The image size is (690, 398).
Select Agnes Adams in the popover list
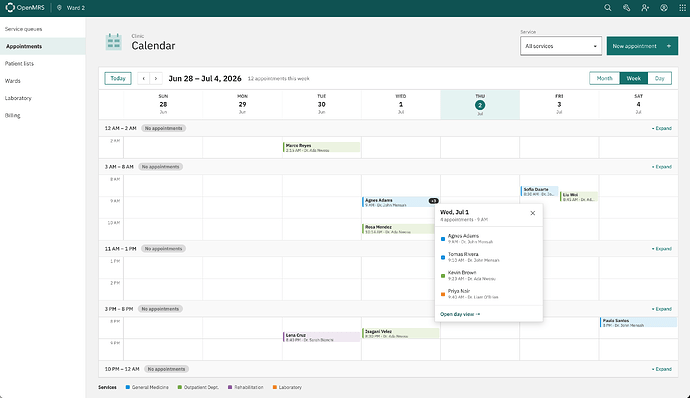click(x=488, y=239)
